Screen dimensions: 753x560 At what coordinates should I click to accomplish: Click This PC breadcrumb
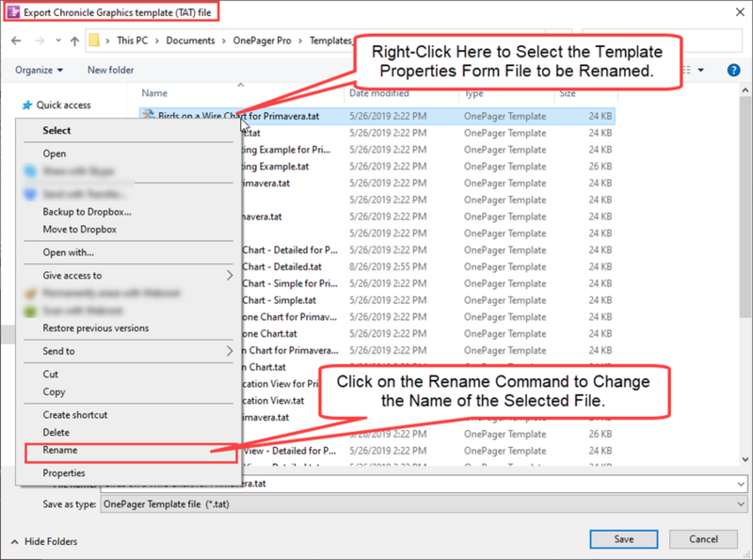tap(133, 40)
